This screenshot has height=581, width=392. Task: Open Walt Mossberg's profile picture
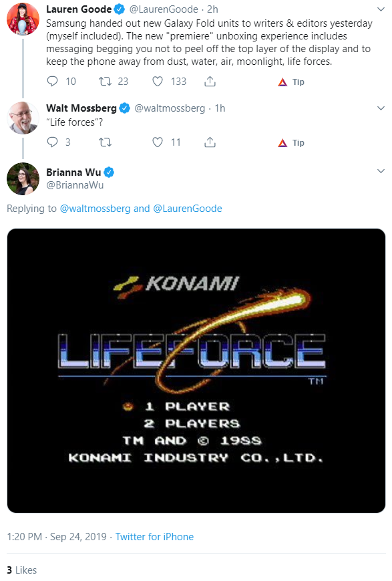click(x=23, y=118)
